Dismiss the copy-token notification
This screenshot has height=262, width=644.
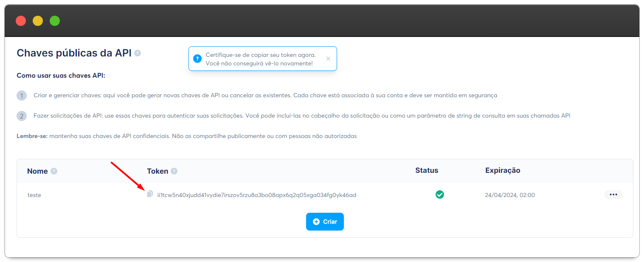pos(328,59)
